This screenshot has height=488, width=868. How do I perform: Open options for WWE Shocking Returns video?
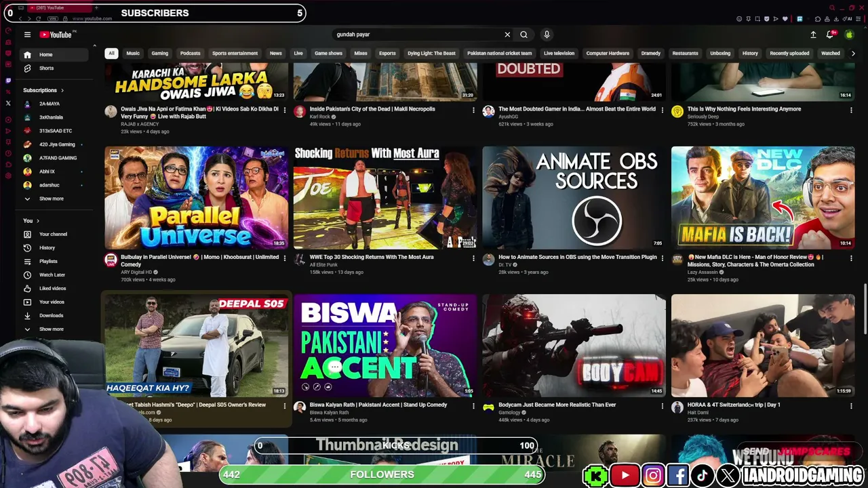473,258
